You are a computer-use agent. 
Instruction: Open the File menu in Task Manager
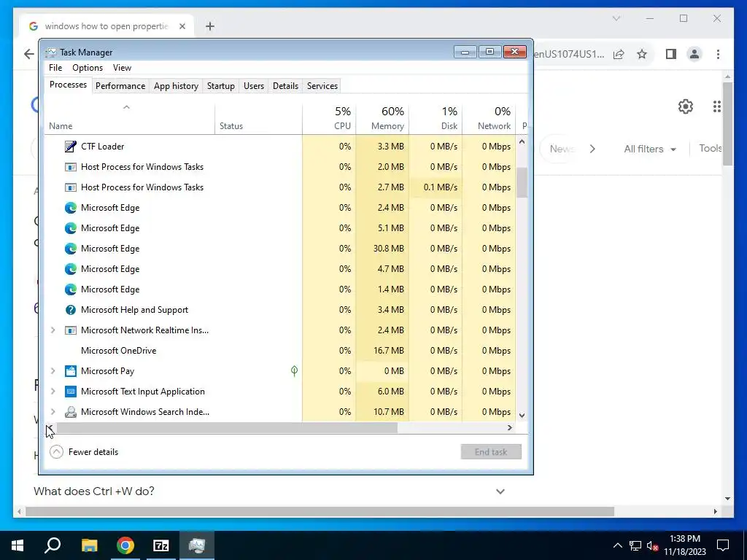pyautogui.click(x=55, y=68)
